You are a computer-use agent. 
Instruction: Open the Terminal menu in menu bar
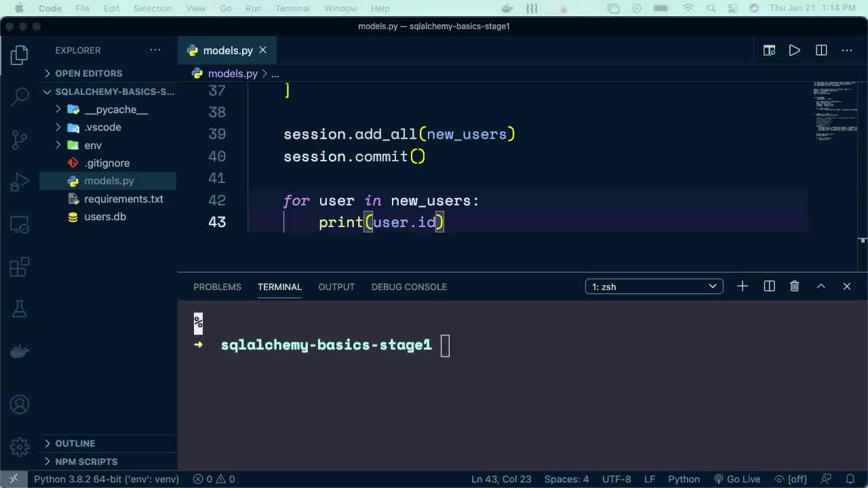293,8
